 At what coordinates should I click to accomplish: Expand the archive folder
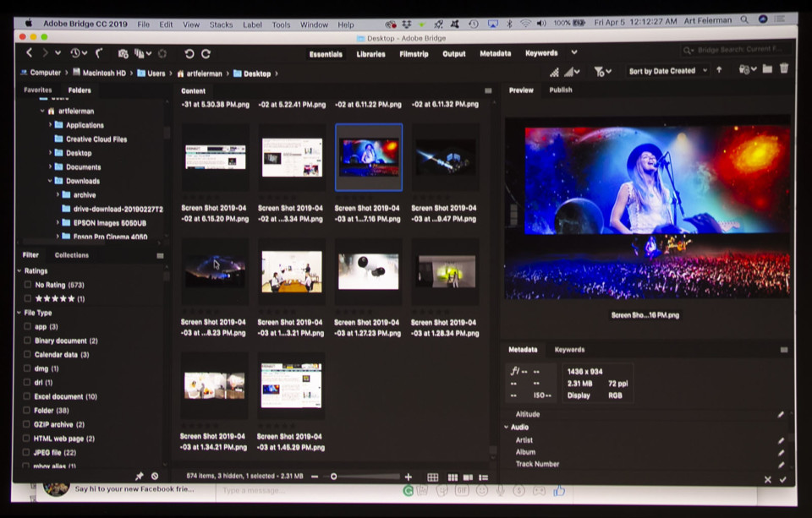[x=58, y=194]
